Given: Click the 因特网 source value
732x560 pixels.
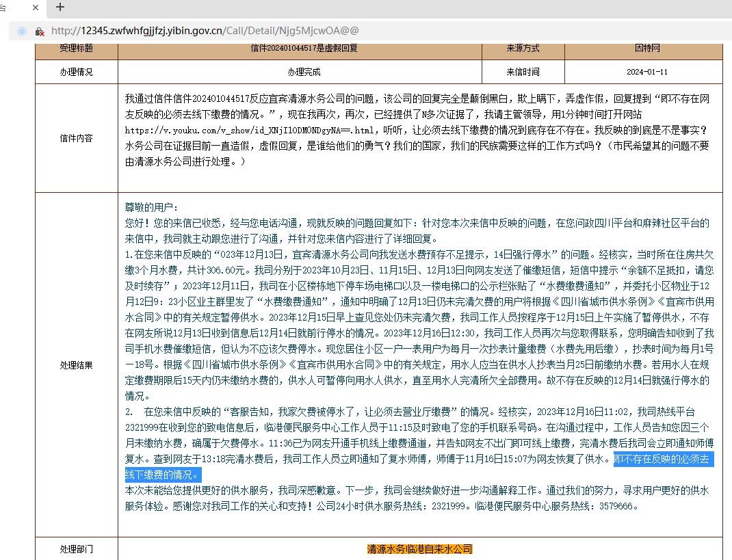Looking at the screenshot, I should 646,49.
